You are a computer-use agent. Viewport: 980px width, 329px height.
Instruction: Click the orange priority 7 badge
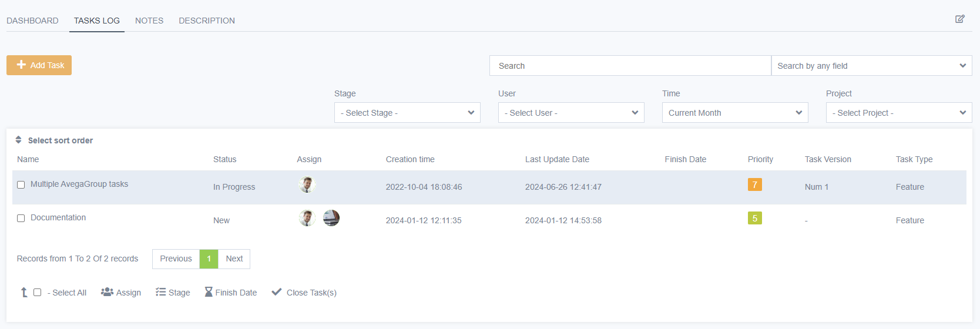point(755,184)
